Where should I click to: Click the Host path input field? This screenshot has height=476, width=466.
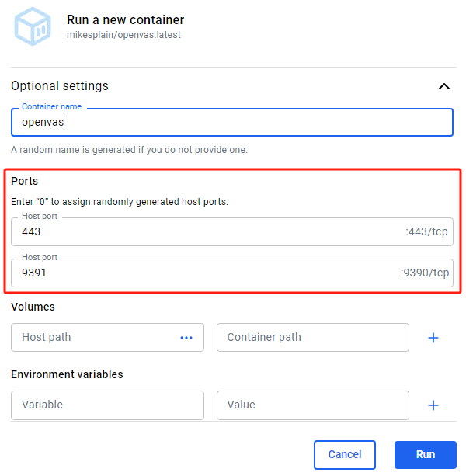[x=93, y=338]
